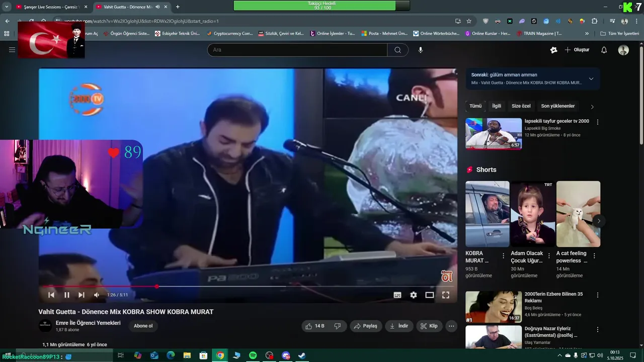
Task: Click the channel avatar under video title
Action: (x=45, y=326)
